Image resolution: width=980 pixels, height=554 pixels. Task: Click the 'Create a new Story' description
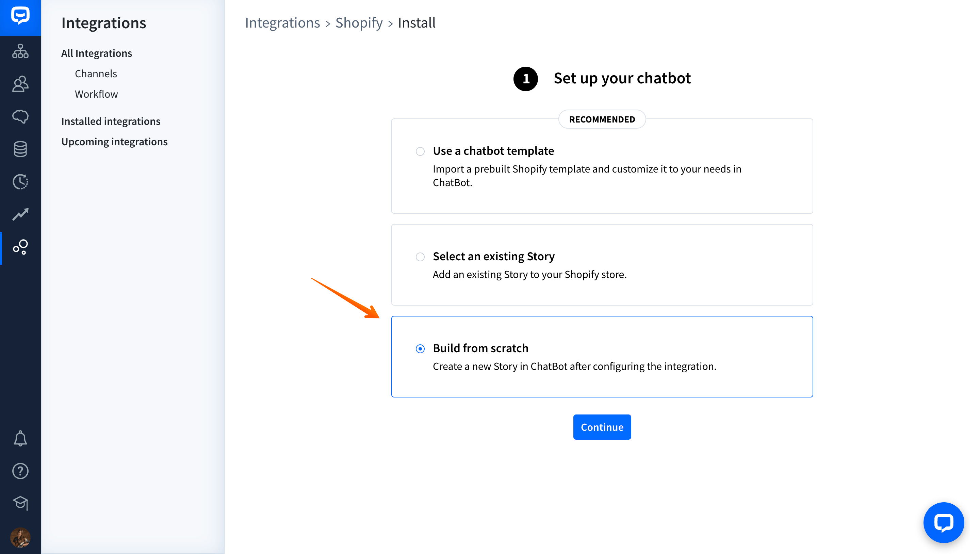(x=574, y=366)
